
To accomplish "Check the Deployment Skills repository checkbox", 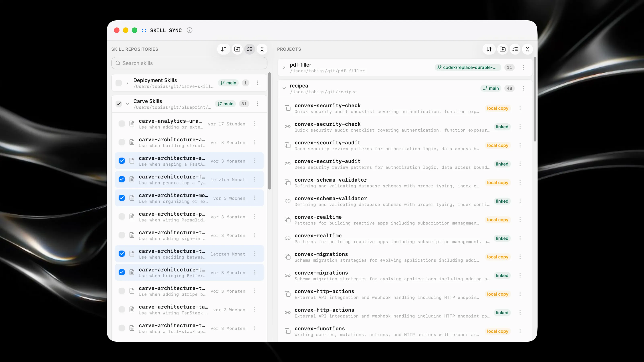I will click(119, 83).
